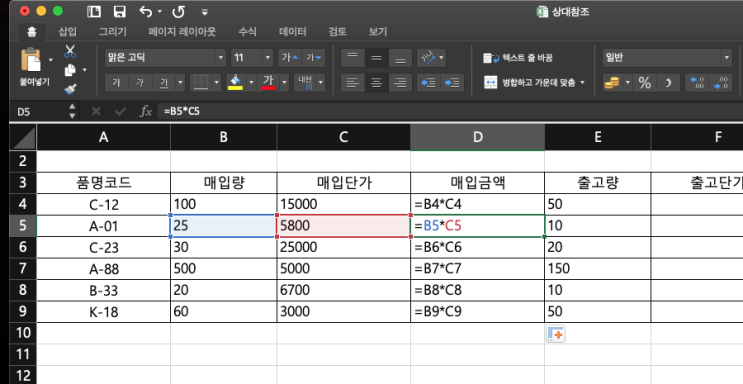Click the Cut scissors icon
The width and height of the screenshot is (743, 384).
tap(70, 51)
